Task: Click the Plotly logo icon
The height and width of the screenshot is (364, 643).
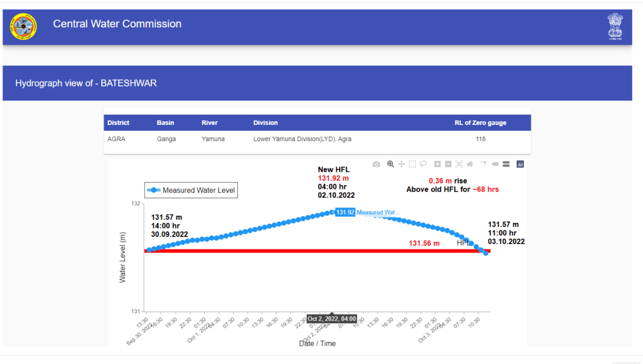Action: 520,164
